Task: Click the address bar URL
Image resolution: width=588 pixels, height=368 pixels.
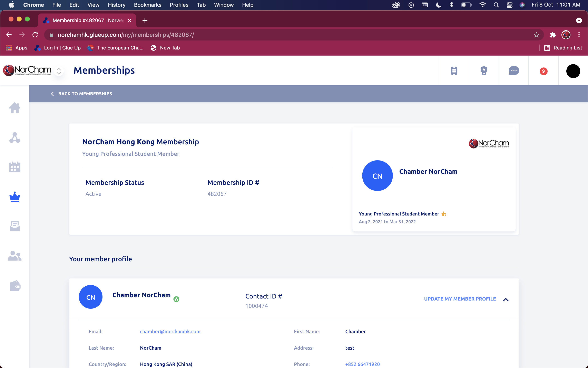Action: pyautogui.click(x=126, y=35)
